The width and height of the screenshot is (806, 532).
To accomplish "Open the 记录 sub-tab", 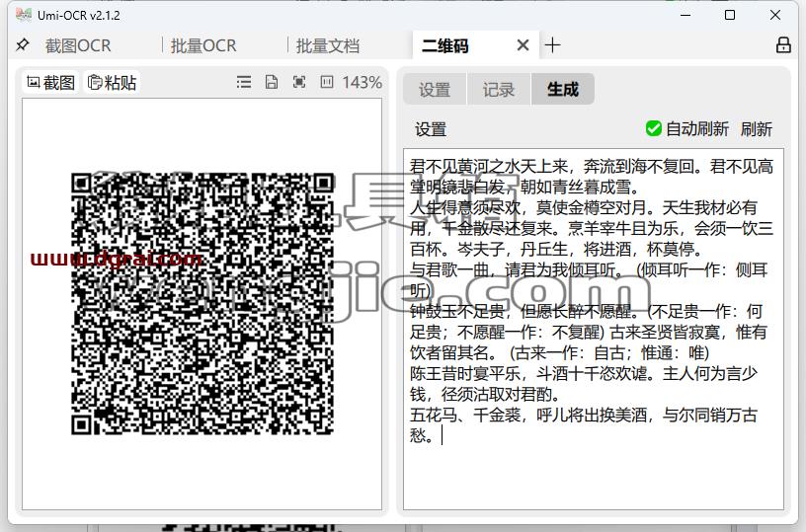I will [499, 90].
